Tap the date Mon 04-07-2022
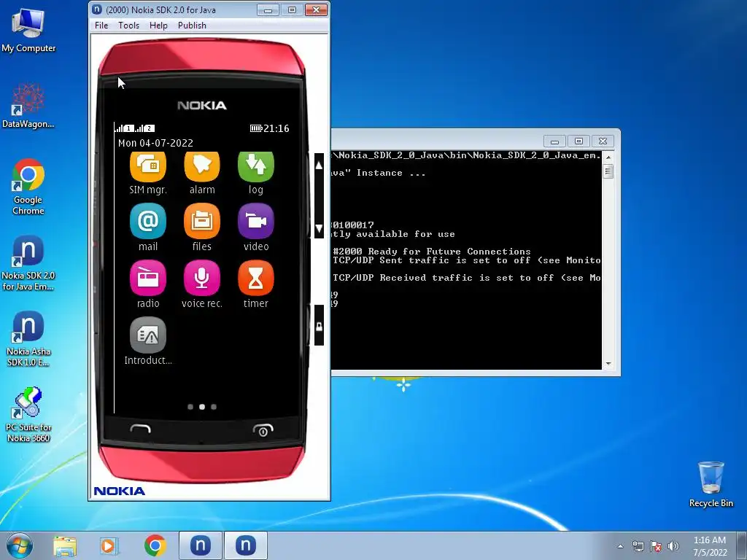This screenshot has height=560, width=747. pos(156,143)
